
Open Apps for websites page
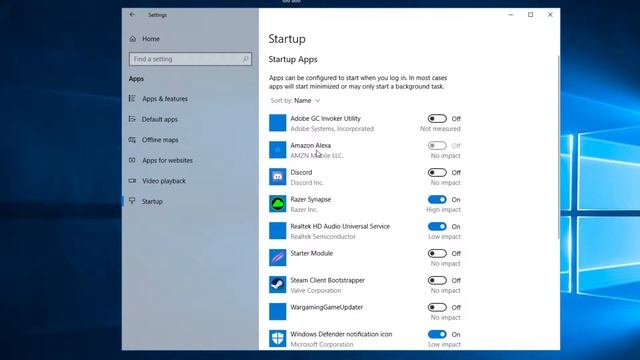click(167, 160)
